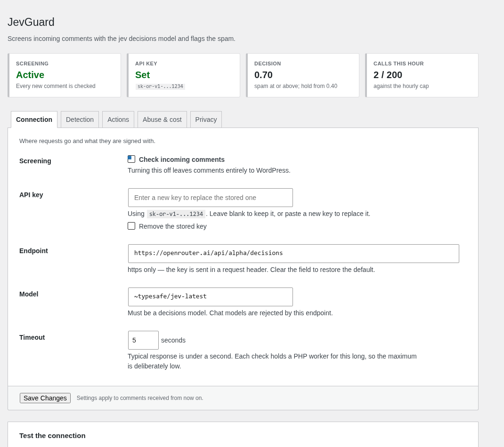Click the Screening Active status card
This screenshot has width=504, height=447.
[x=64, y=75]
